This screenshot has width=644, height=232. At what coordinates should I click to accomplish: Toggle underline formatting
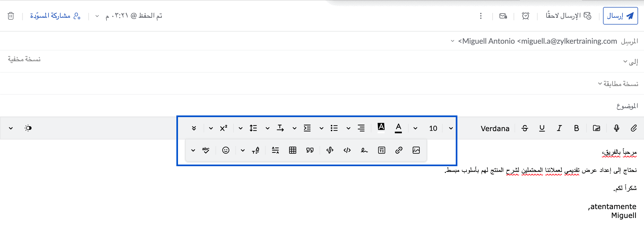click(542, 128)
